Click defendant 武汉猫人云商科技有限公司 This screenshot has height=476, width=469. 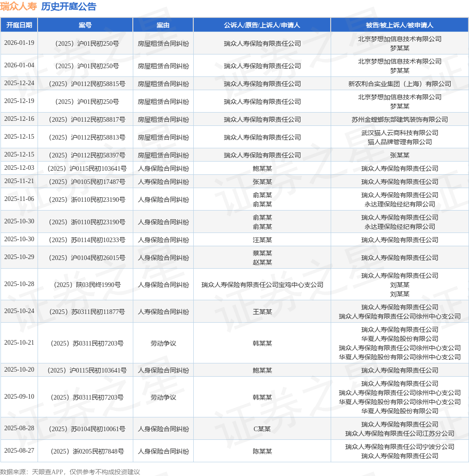click(x=399, y=133)
